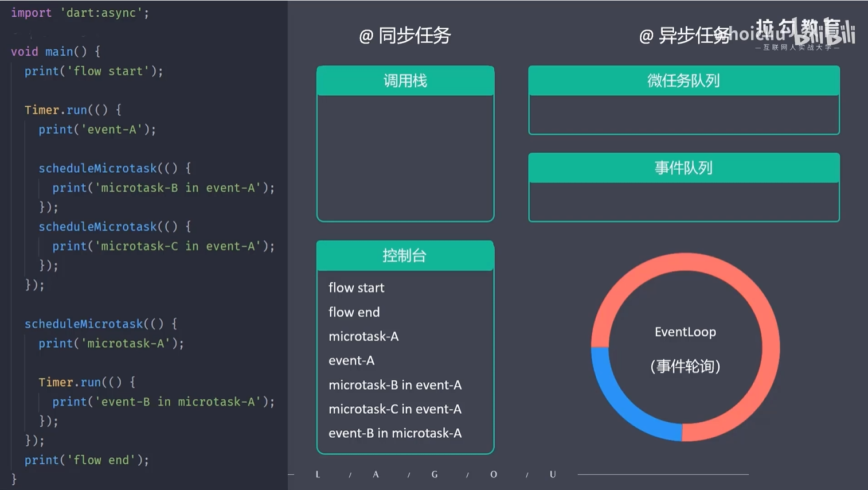Click the import 'dart:async' code line
868x490 pixels.
80,13
